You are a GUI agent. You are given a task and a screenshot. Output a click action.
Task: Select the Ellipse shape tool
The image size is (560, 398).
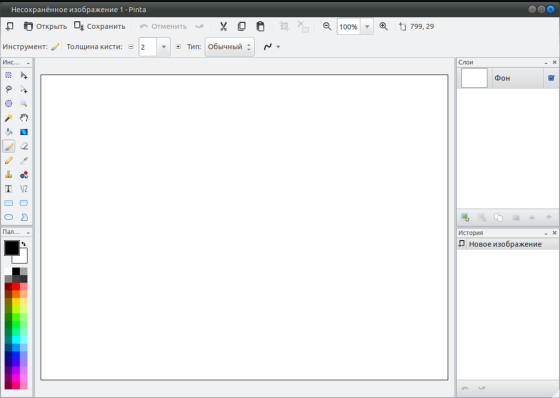pyautogui.click(x=9, y=217)
